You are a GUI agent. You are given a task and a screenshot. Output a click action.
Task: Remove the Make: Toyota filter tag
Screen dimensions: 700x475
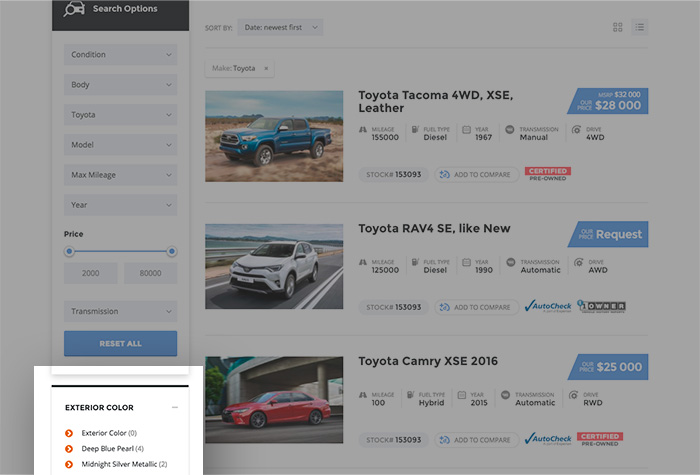(266, 69)
